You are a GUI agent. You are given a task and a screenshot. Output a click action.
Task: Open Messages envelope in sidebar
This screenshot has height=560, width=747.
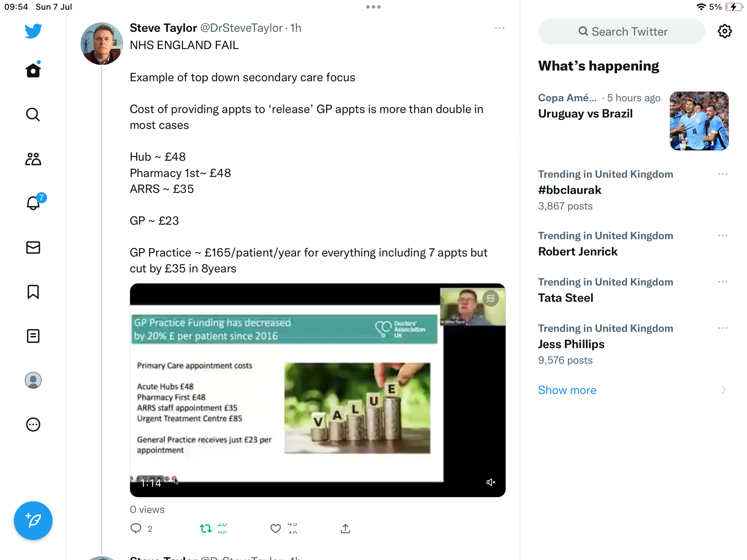(33, 248)
